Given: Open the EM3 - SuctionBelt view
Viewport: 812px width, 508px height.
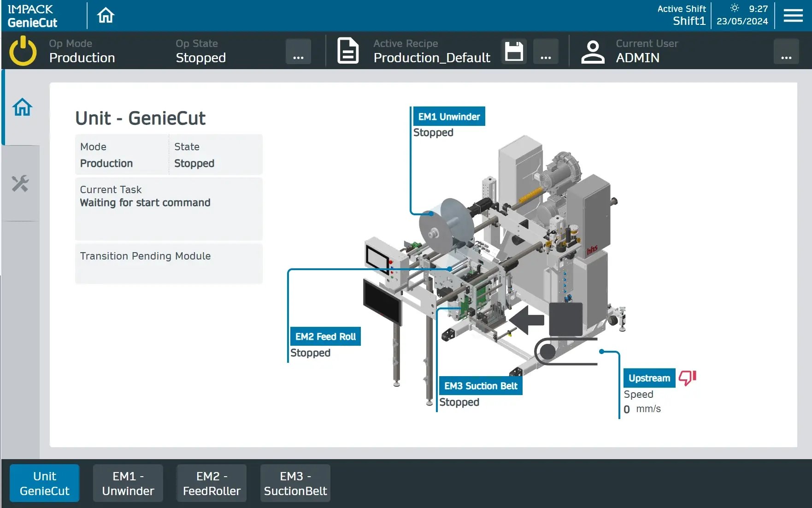Looking at the screenshot, I should point(295,483).
